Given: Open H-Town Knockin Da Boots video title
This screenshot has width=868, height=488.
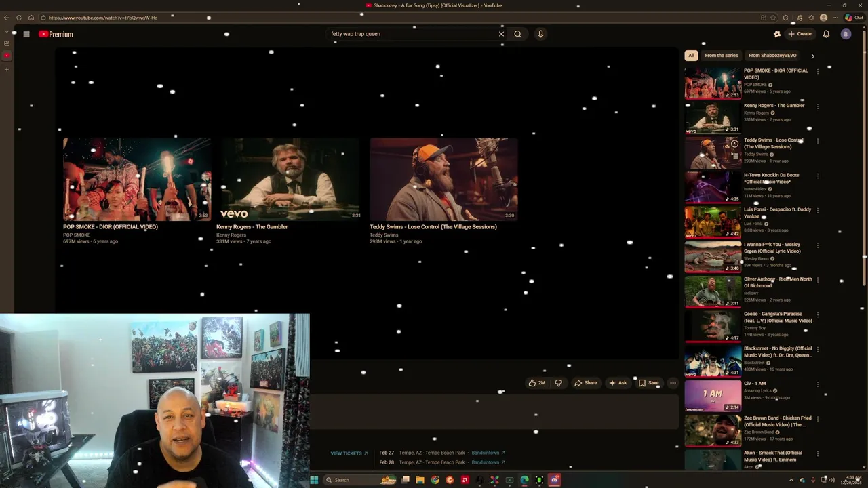Looking at the screenshot, I should click(771, 178).
